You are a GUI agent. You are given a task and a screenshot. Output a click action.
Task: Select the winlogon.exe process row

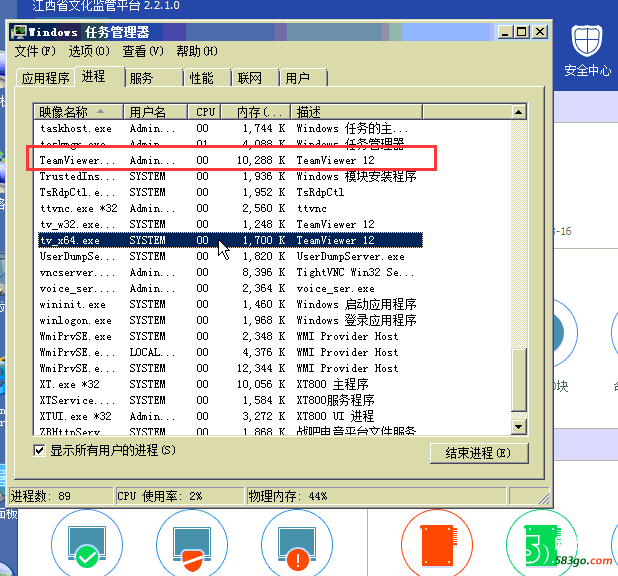tap(230, 321)
